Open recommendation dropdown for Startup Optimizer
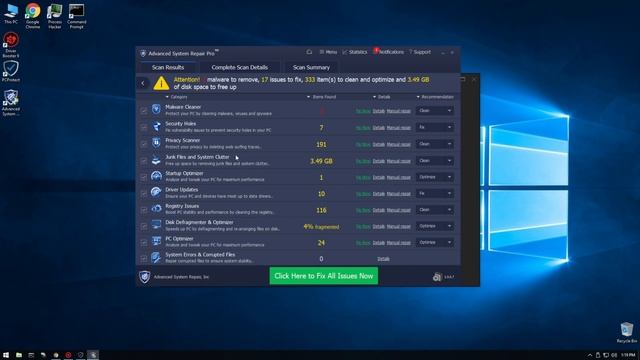The image size is (640, 360). point(435,177)
